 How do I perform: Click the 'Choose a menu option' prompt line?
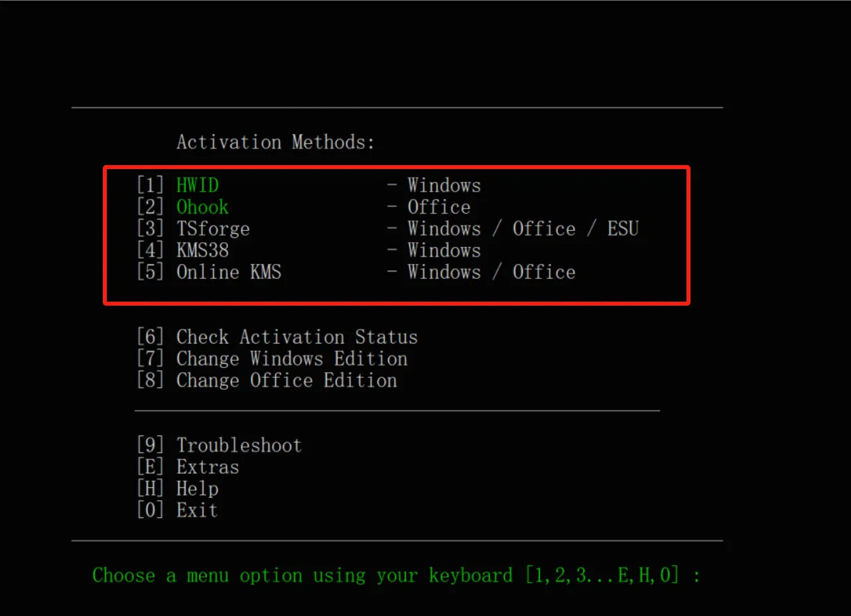[x=397, y=575]
